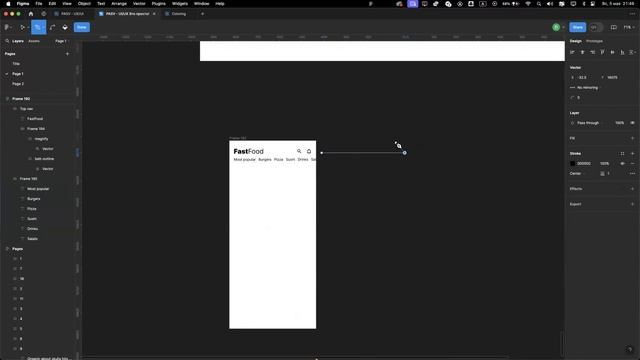Open the Apple menu
640x360 pixels.
(x=8, y=4)
